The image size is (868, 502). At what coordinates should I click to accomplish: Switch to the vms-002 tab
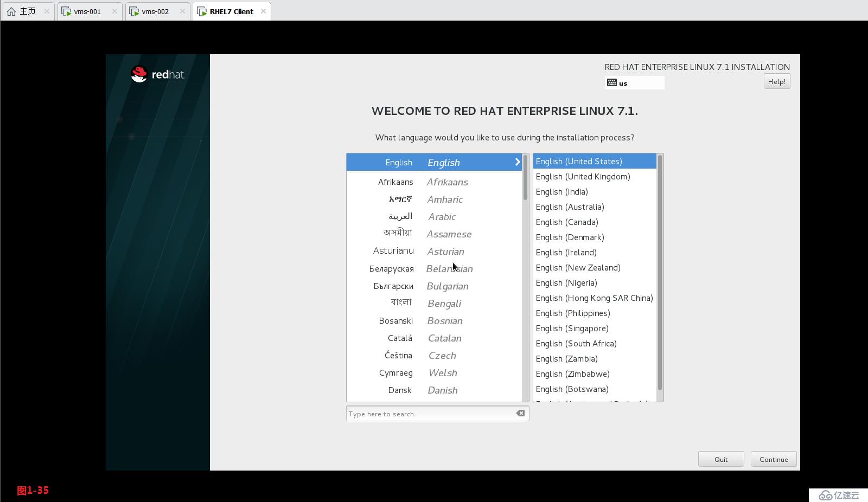(x=157, y=11)
